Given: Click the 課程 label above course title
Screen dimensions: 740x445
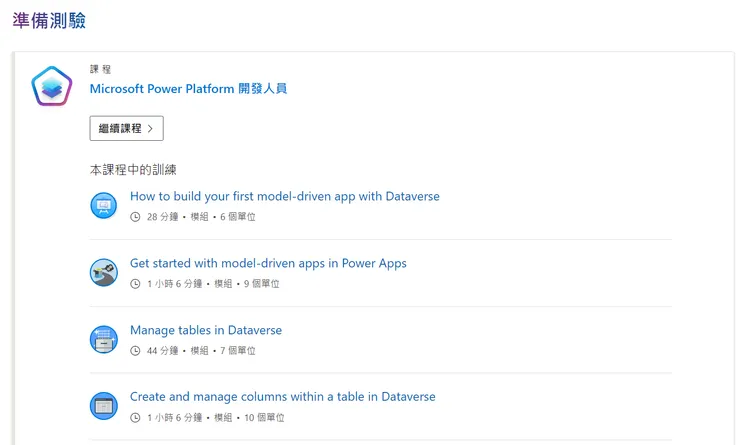Looking at the screenshot, I should [x=100, y=69].
